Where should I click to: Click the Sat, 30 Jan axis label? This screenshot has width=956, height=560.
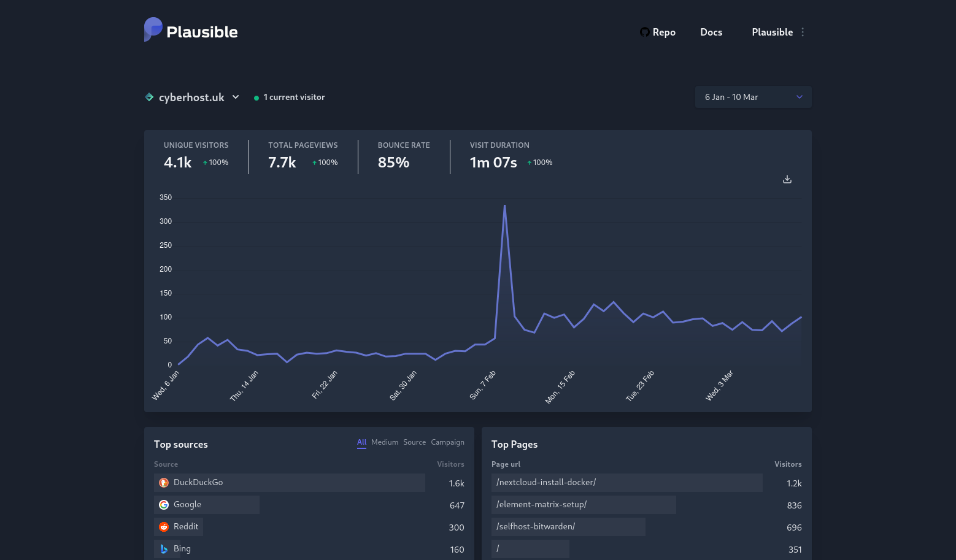pos(403,385)
